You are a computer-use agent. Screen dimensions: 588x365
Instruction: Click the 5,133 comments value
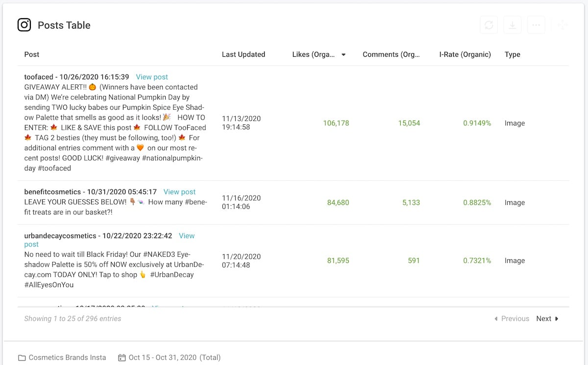pos(411,203)
